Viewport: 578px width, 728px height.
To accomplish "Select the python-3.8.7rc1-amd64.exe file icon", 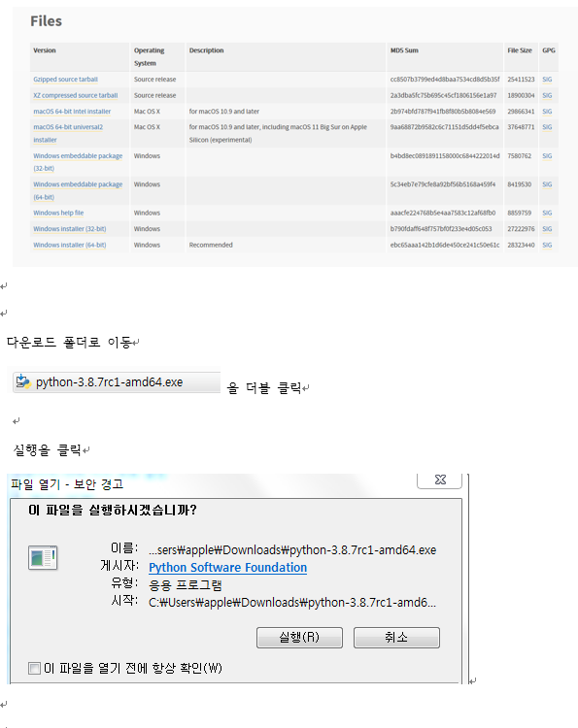I will [x=23, y=381].
